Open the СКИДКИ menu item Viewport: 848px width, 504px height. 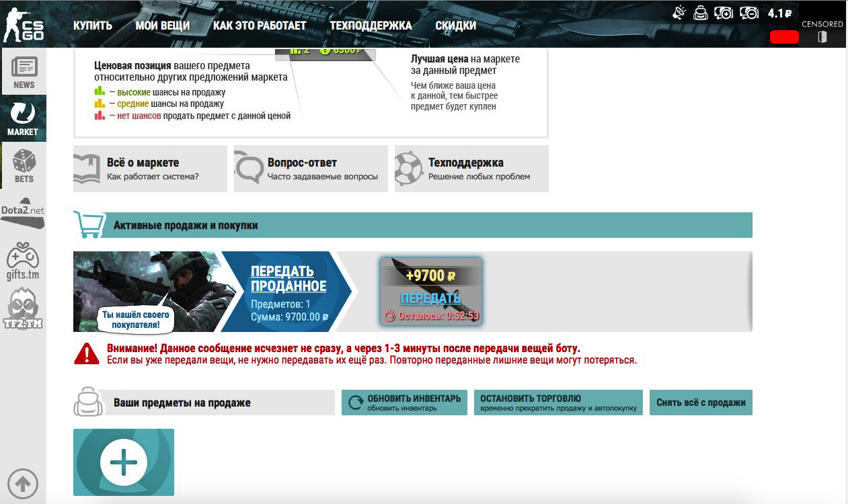(x=455, y=26)
